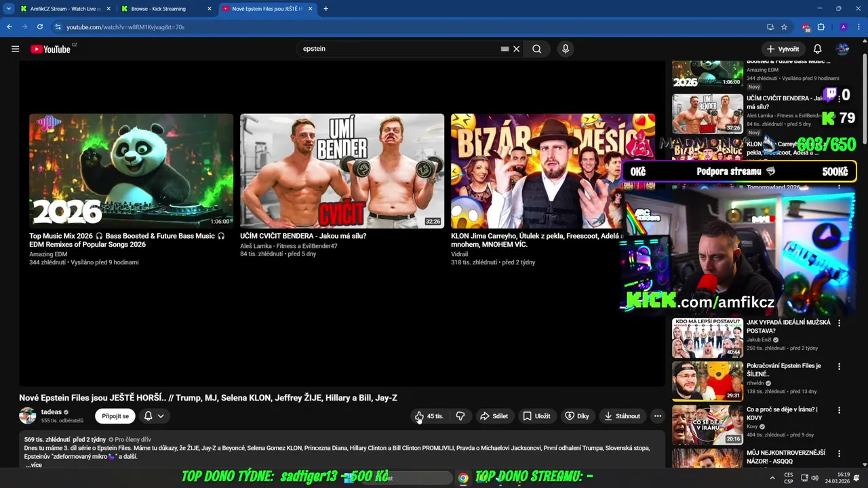Open the tadeas channel name link

[52, 412]
